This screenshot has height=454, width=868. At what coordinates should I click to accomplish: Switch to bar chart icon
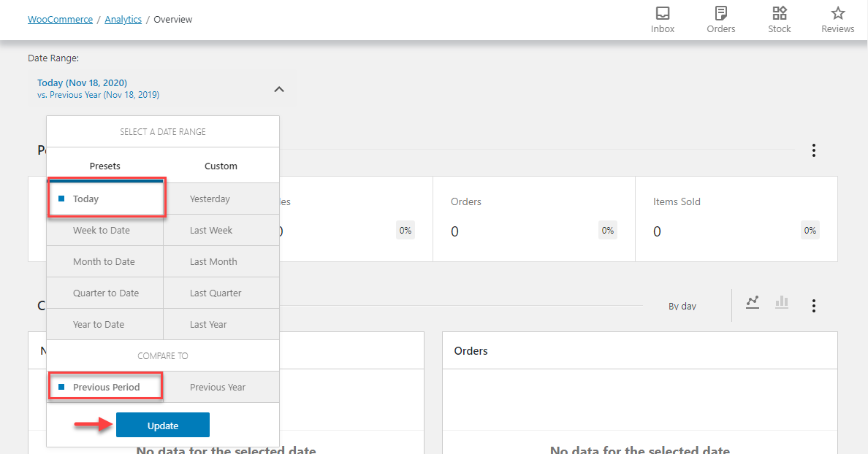(x=782, y=302)
